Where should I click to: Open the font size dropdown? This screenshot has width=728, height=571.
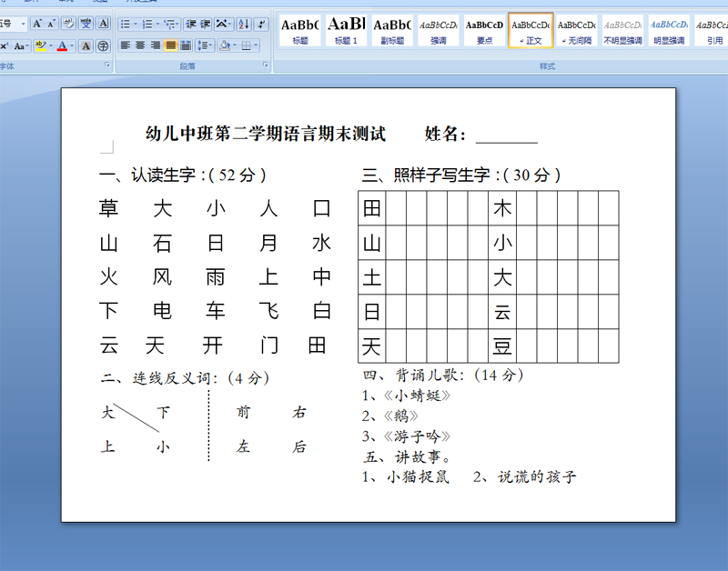[x=24, y=24]
